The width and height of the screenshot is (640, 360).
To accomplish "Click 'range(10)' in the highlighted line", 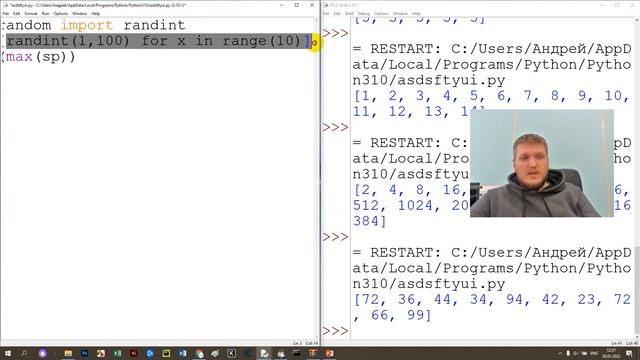I will (261, 41).
